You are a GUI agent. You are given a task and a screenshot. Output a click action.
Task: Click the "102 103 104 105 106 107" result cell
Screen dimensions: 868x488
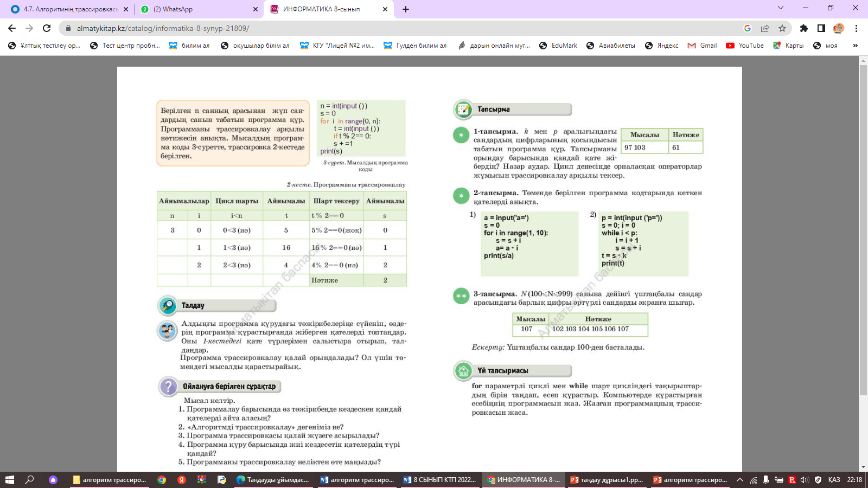pos(598,329)
